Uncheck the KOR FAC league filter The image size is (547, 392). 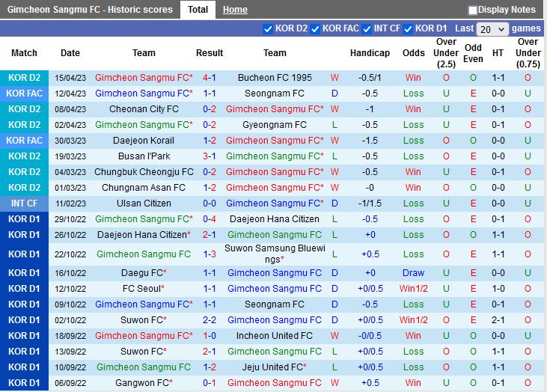pyautogui.click(x=315, y=28)
